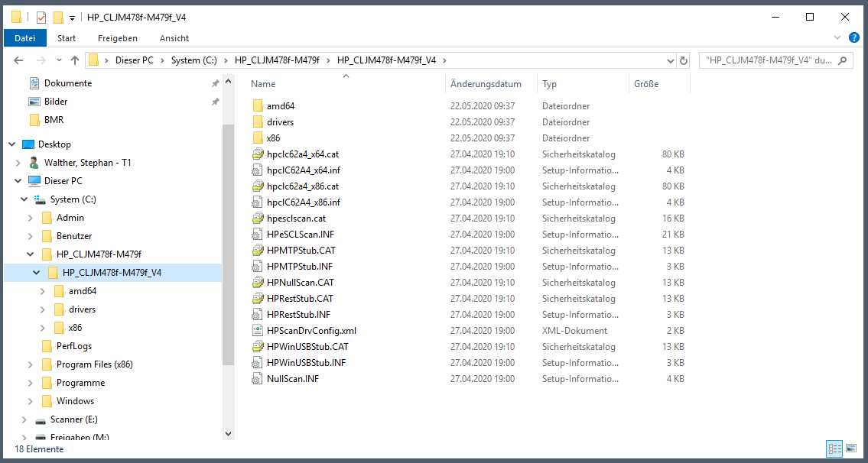Open the blue Help icon

click(x=854, y=37)
